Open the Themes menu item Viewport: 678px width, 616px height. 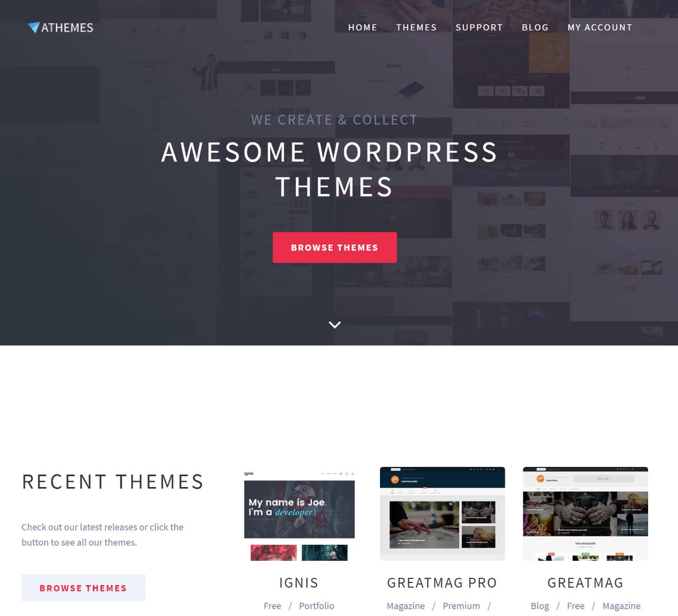click(x=416, y=27)
